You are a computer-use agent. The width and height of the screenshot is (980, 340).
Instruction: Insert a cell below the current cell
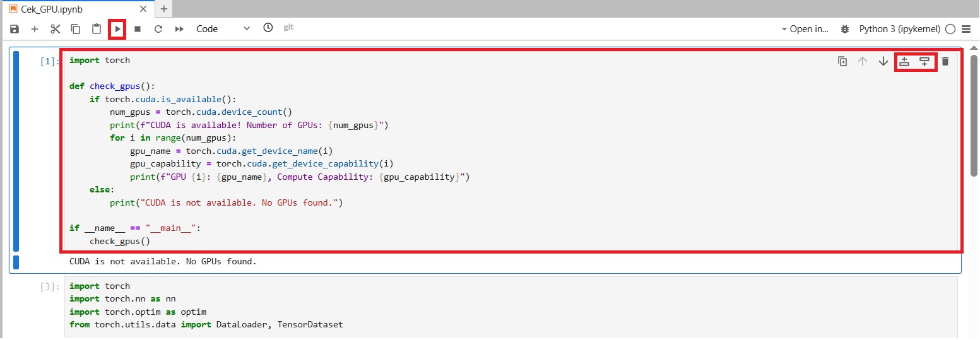tap(924, 61)
